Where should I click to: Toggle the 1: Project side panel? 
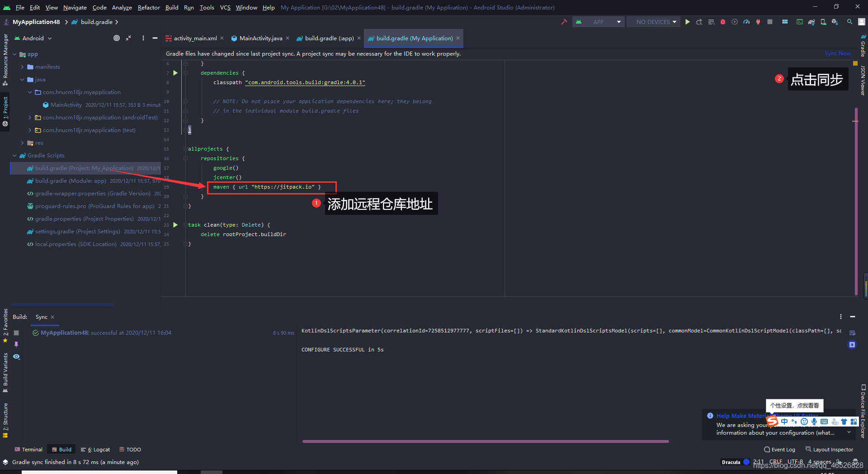click(5, 111)
